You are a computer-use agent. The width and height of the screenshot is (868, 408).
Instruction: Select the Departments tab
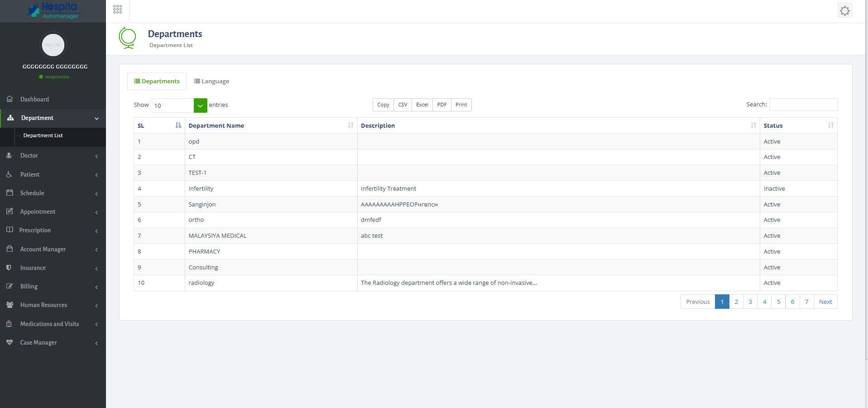click(156, 81)
